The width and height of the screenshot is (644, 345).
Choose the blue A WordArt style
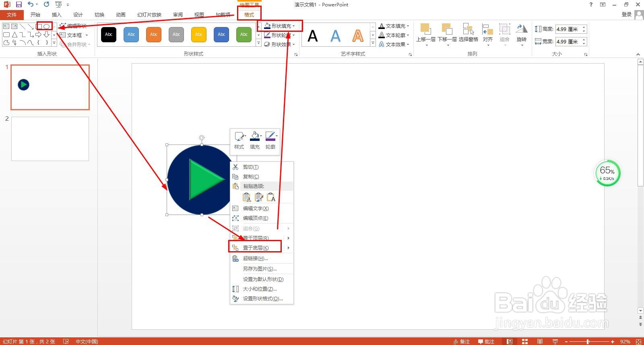[x=335, y=36]
